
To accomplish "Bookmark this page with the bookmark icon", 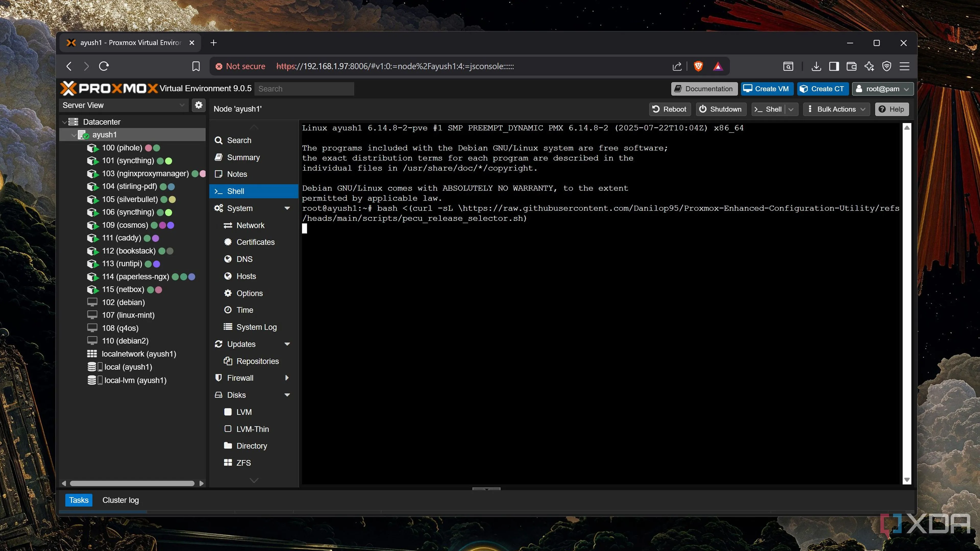I will click(195, 66).
